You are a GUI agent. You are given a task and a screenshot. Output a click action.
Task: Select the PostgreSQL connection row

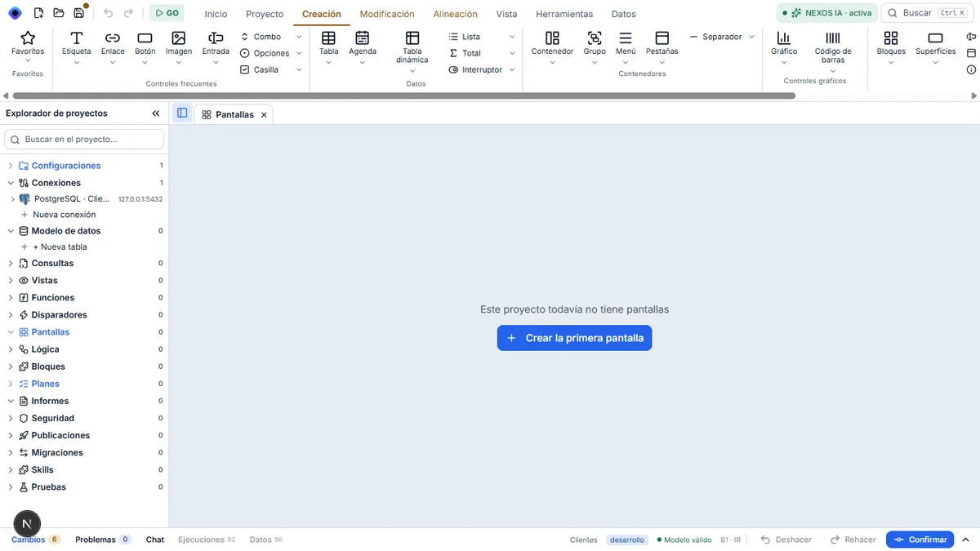(84, 198)
